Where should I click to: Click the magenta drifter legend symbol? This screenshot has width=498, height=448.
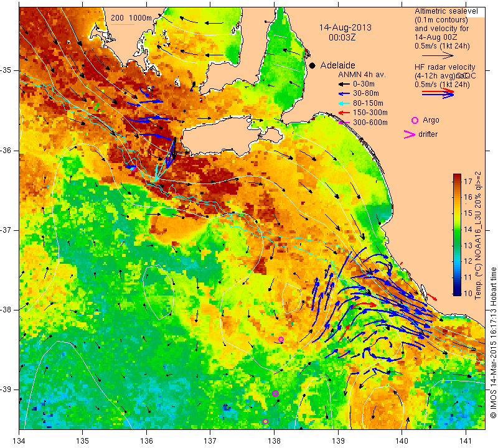[x=410, y=134]
